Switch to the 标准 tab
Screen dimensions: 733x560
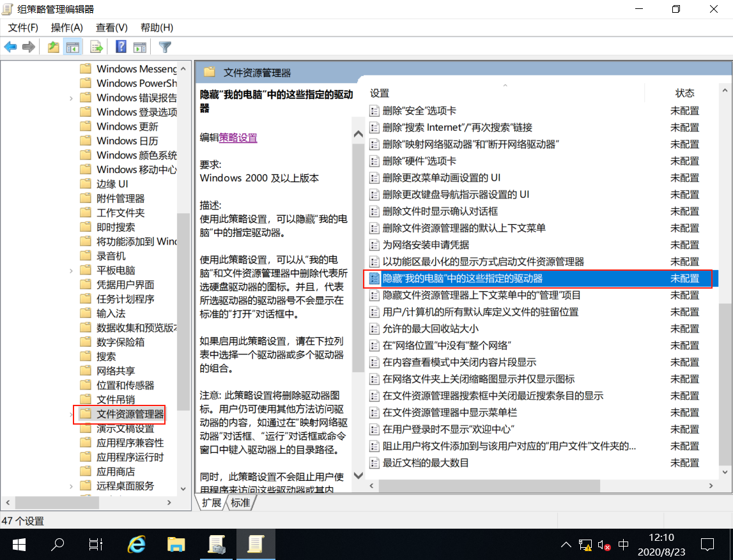tap(240, 503)
